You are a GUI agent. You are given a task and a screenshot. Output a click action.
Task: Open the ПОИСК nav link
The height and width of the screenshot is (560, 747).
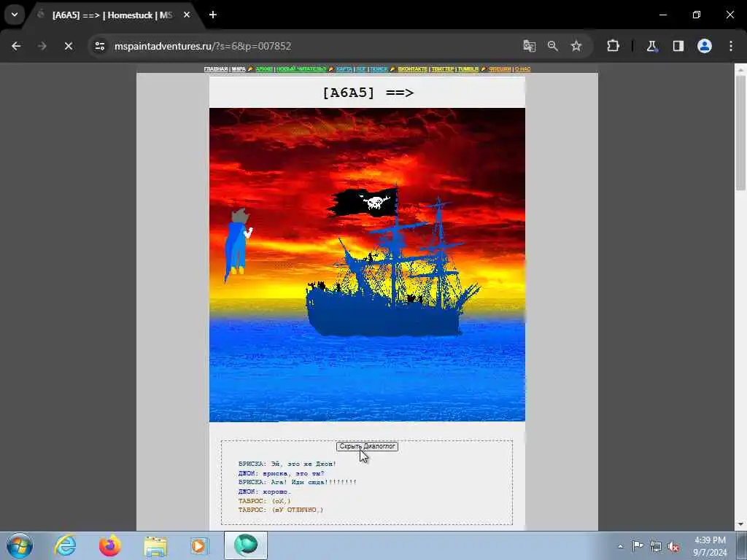click(379, 69)
